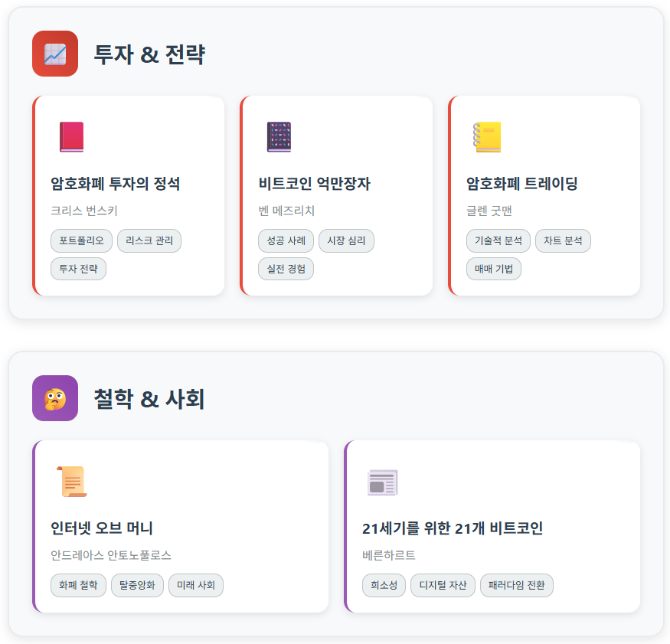Screen dimensions: 670x644
Task: Click the newspaper icon on 21세기를 위한 21개 비트코인 card
Action: 381,480
